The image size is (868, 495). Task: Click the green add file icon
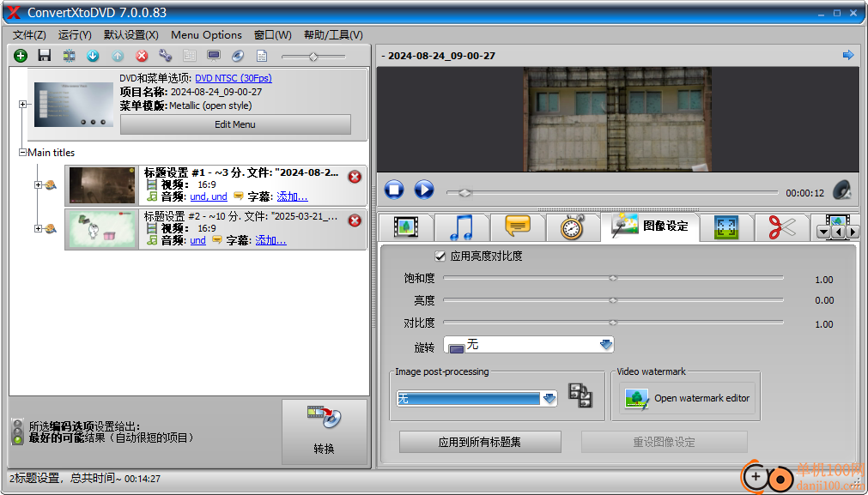point(21,55)
